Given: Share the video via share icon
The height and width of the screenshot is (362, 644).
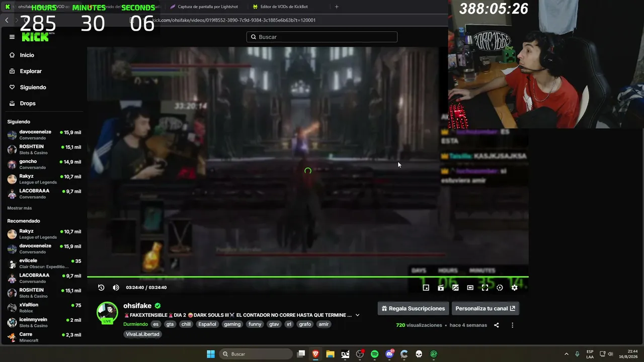Looking at the screenshot, I should pos(496,325).
